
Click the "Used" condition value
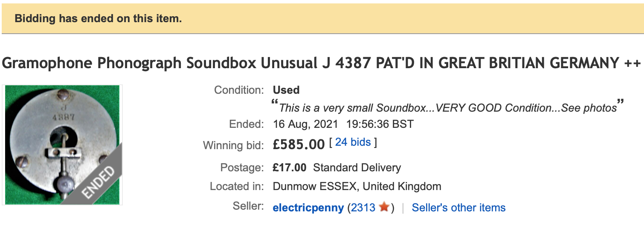pyautogui.click(x=286, y=90)
